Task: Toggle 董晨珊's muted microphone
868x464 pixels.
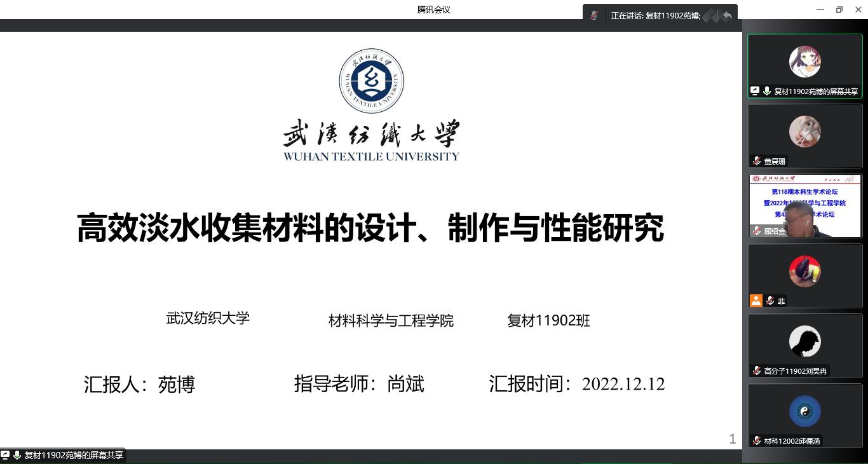Action: (x=755, y=160)
